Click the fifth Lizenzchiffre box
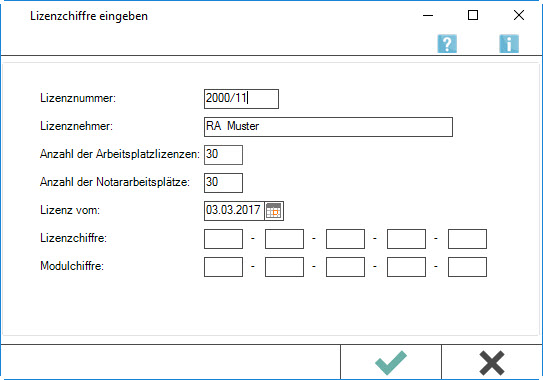This screenshot has width=543, height=380. [467, 239]
